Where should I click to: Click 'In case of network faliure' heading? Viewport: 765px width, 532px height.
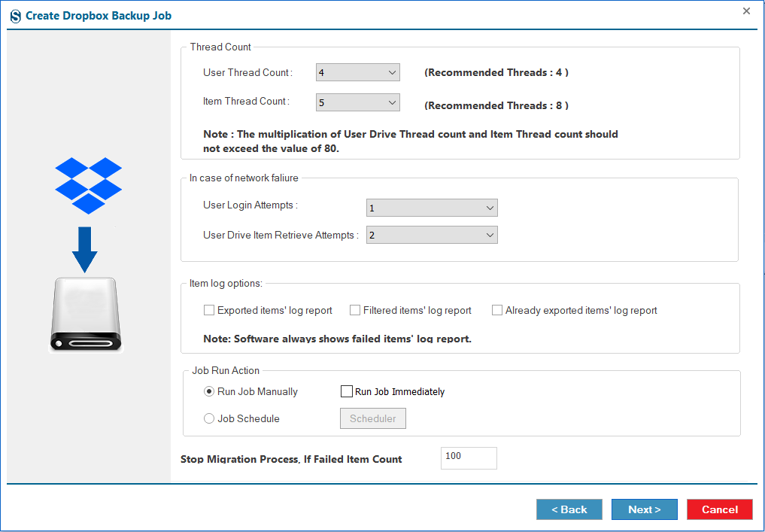244,178
